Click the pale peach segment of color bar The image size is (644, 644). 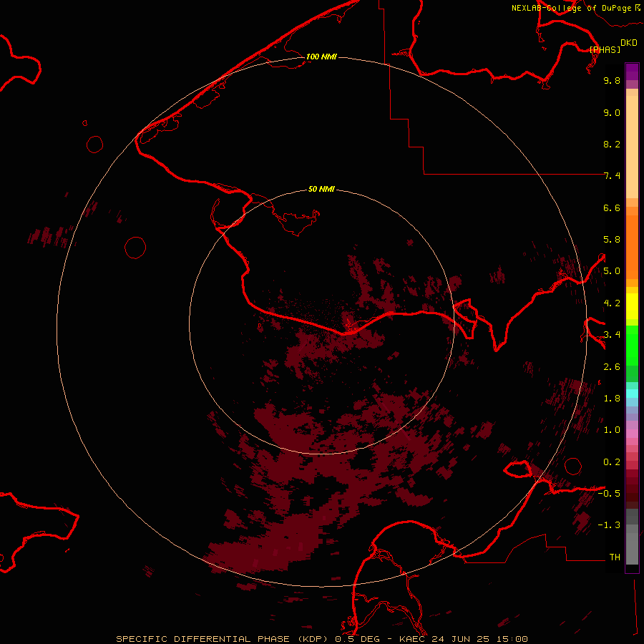tap(632, 147)
